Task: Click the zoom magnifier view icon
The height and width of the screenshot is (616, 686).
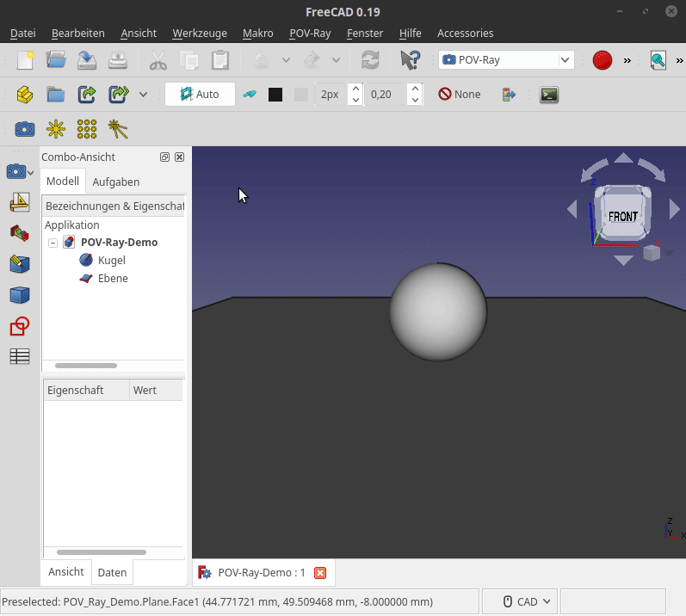Action: 658,60
